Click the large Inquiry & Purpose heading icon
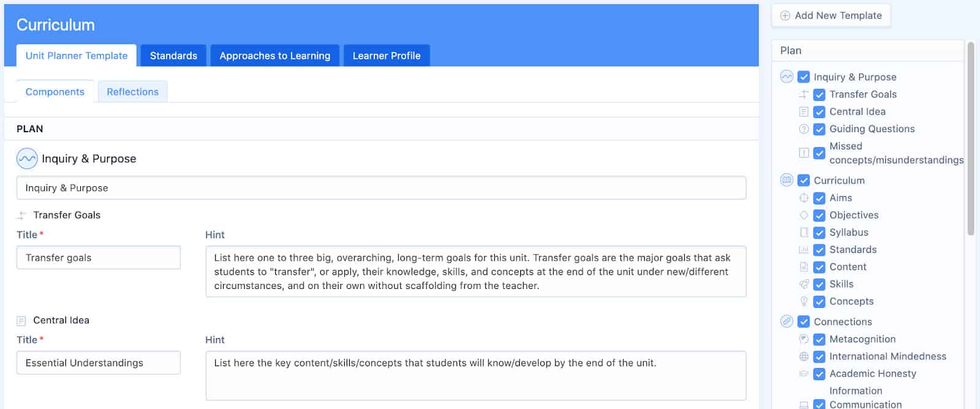The width and height of the screenshot is (980, 409). pos(27,159)
